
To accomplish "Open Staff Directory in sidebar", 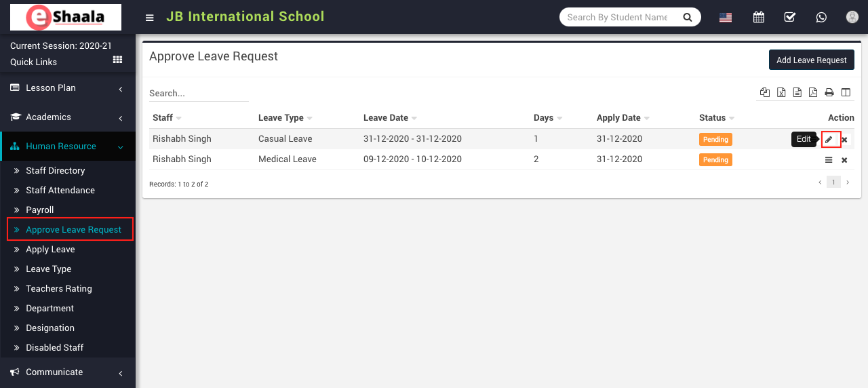I will [x=55, y=171].
